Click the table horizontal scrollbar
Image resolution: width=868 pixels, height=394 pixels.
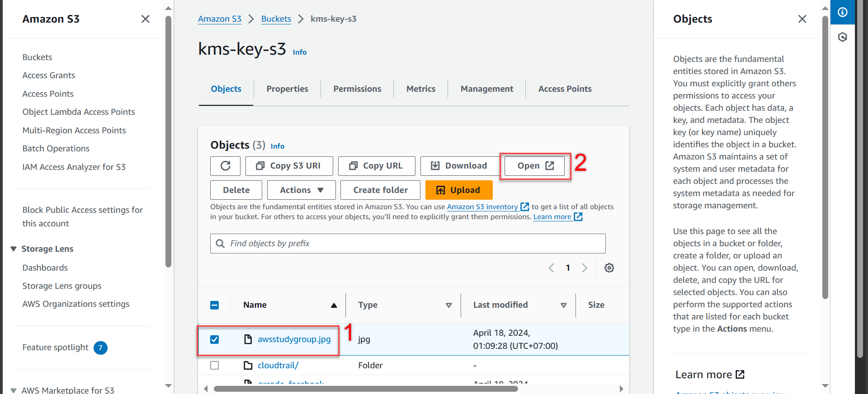[x=366, y=389]
